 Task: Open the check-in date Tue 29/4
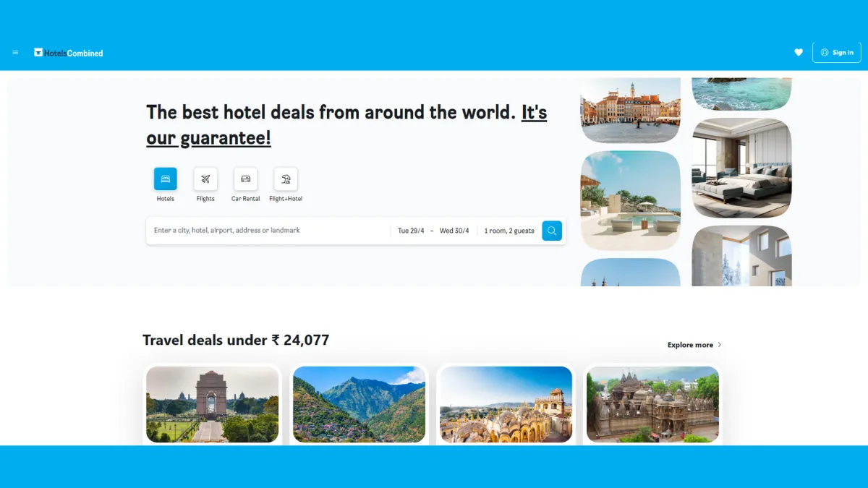pyautogui.click(x=411, y=231)
